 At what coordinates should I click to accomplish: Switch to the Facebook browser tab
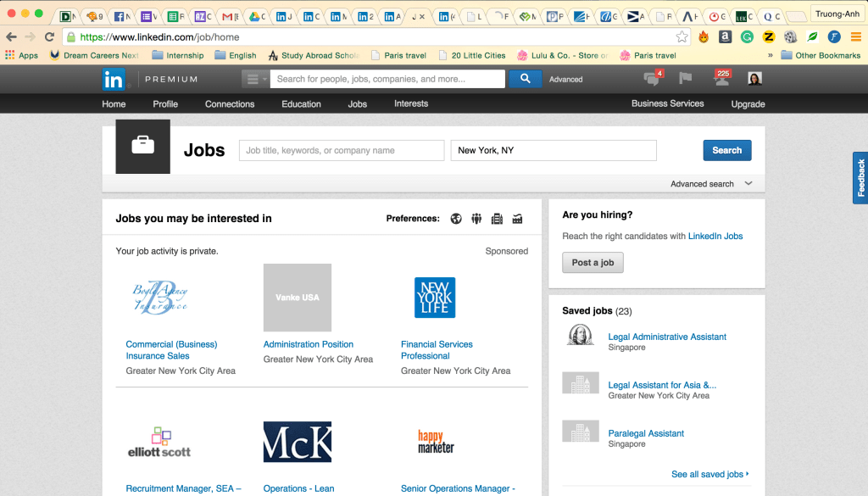[x=122, y=17]
